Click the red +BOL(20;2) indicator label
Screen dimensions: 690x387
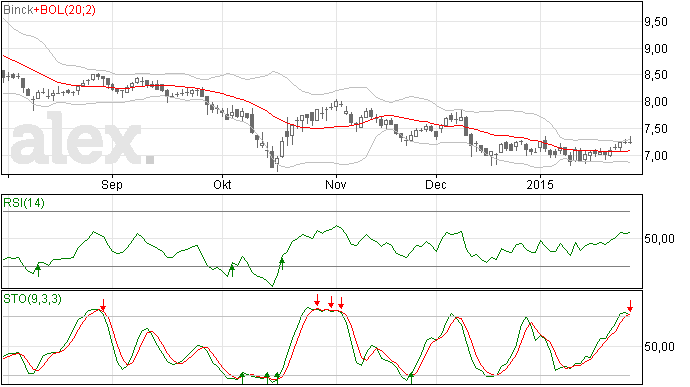65,10
